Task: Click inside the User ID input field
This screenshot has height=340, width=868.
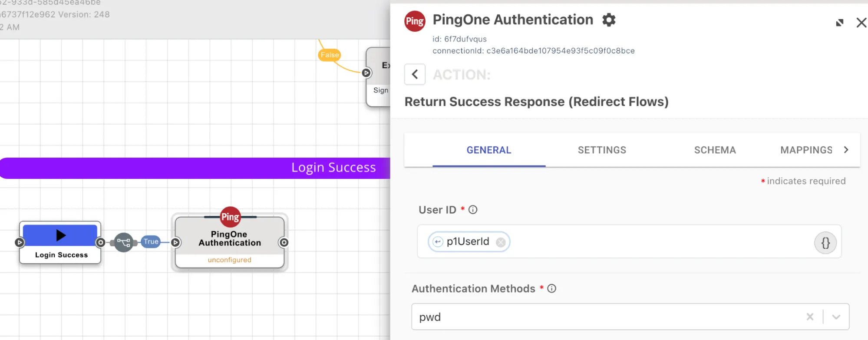Action: tap(629, 241)
